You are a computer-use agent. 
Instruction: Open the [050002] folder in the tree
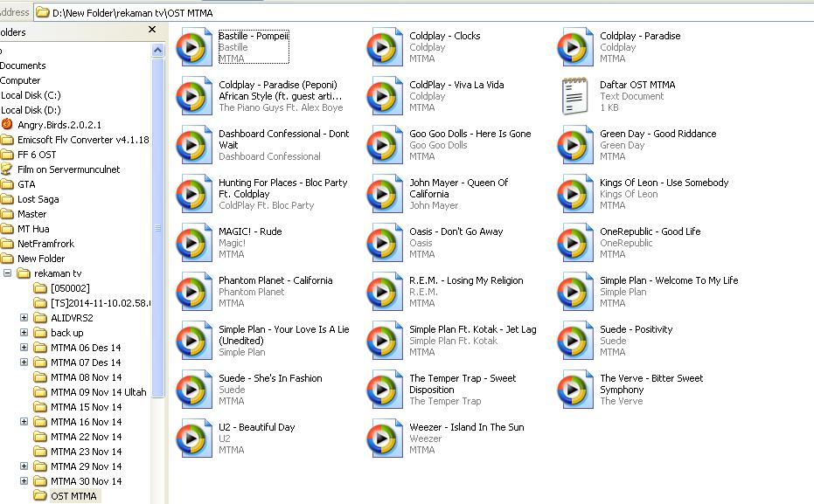pyautogui.click(x=62, y=288)
